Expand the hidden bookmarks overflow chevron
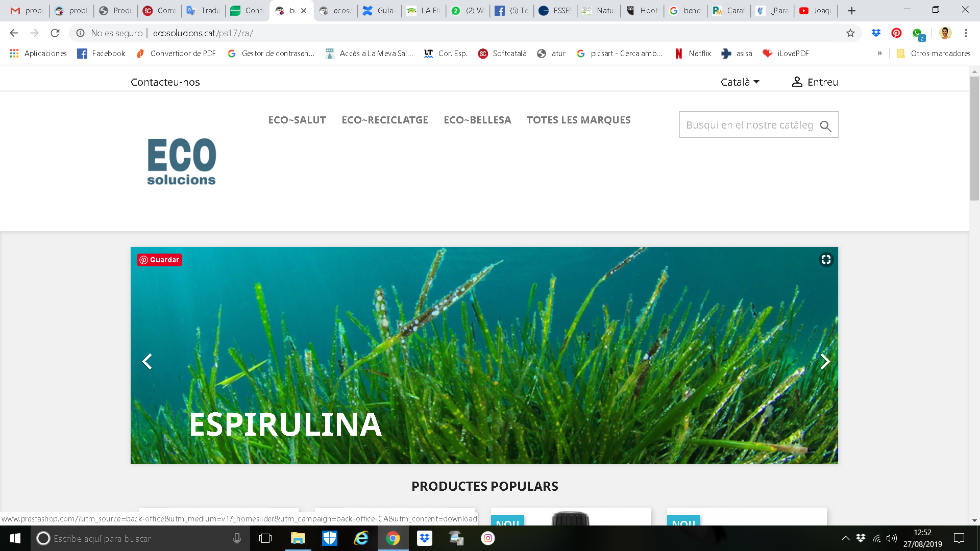 point(879,53)
